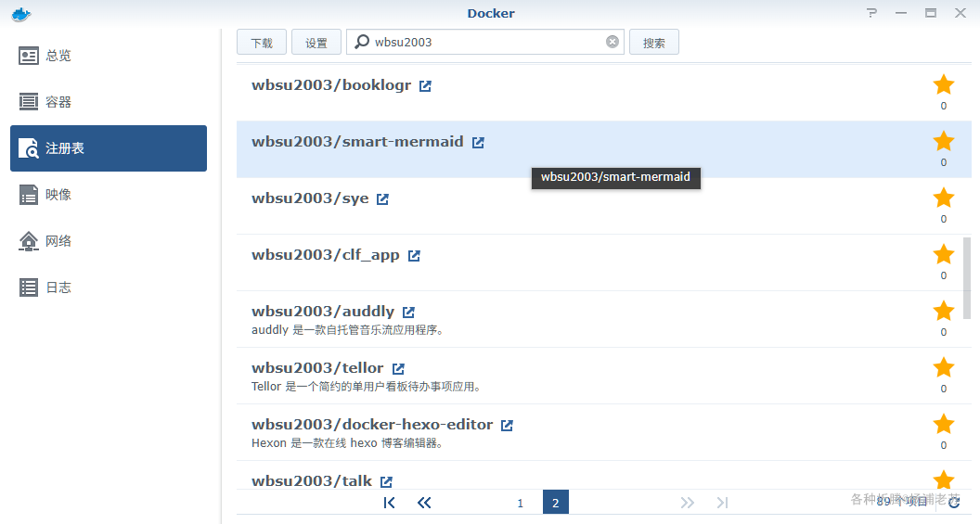Select the wbsu2003/booklogr entry
The height and width of the screenshot is (524, 980).
point(604,93)
